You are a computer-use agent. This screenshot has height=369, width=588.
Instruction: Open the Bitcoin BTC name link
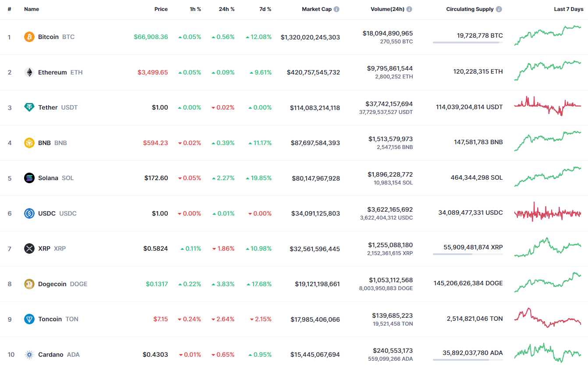48,37
